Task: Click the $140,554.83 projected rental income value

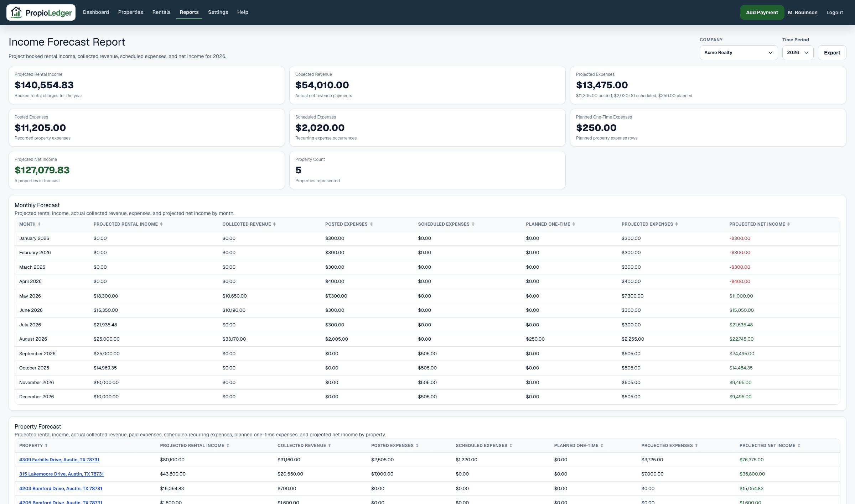Action: pos(44,85)
